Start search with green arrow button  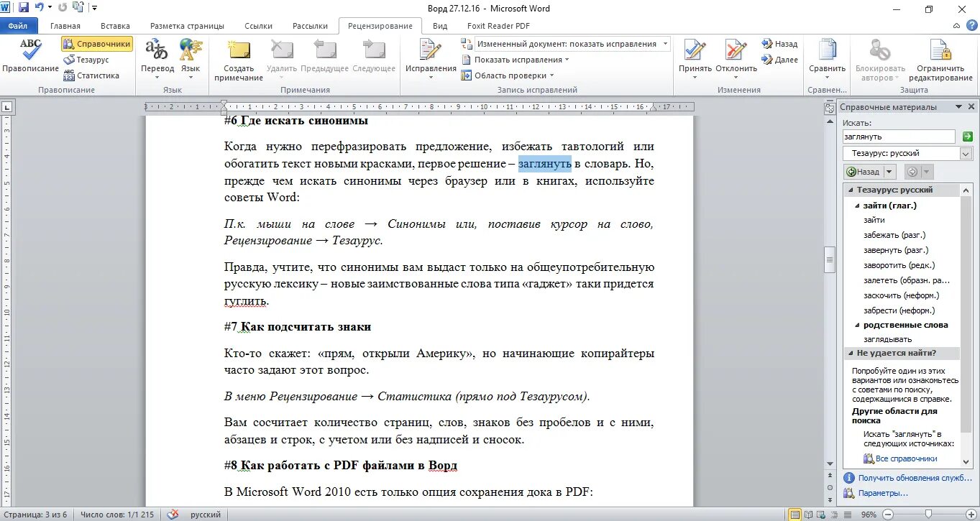point(967,137)
